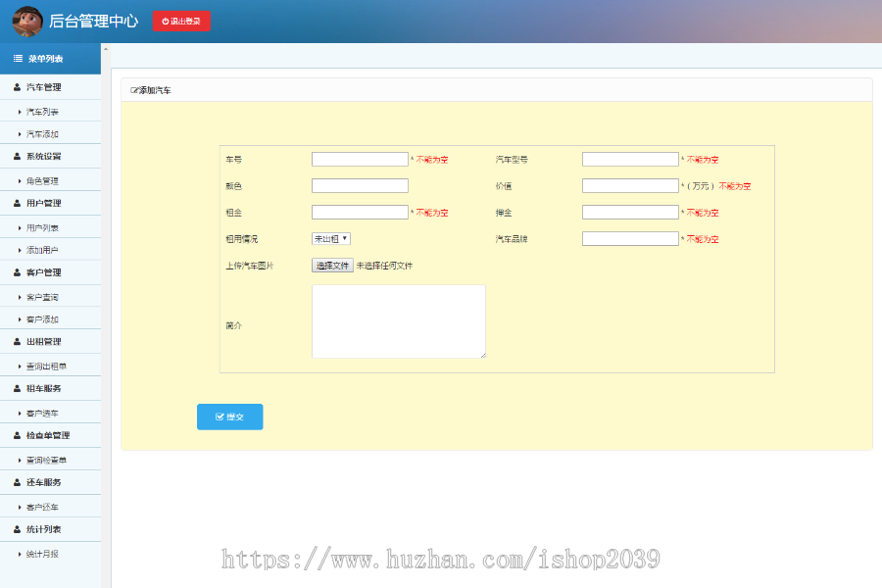Click person icon beside 客户管理
This screenshot has height=588, width=882.
pos(17,272)
